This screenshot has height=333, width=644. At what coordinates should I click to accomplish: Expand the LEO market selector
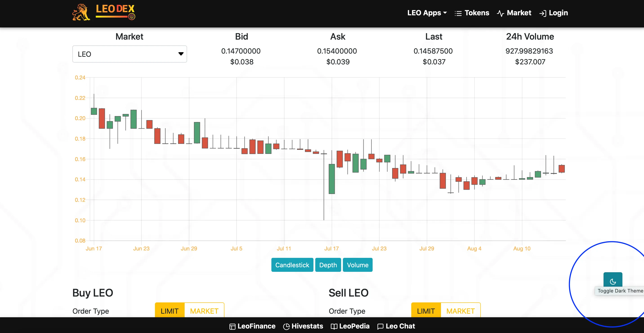tap(130, 54)
